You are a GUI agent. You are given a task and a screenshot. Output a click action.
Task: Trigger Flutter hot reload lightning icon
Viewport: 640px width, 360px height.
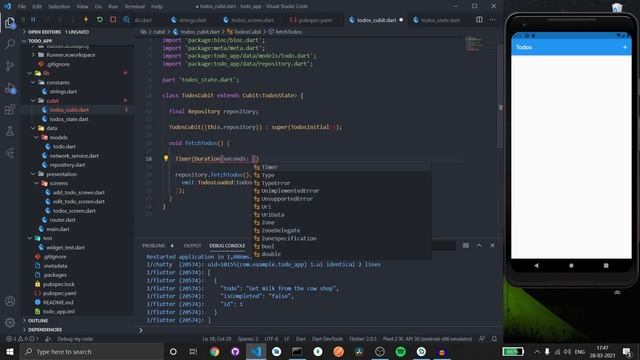tap(86, 19)
